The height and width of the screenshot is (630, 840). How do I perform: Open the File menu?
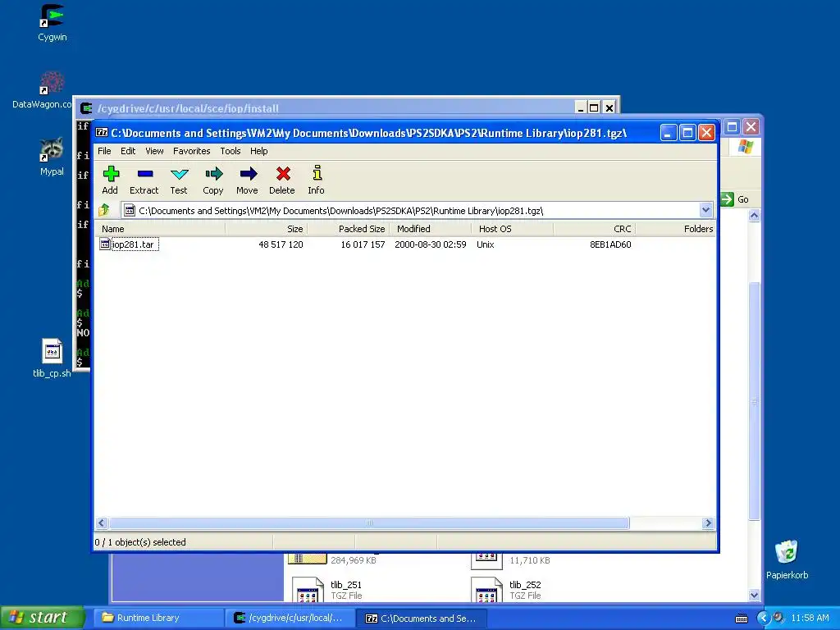[104, 151]
